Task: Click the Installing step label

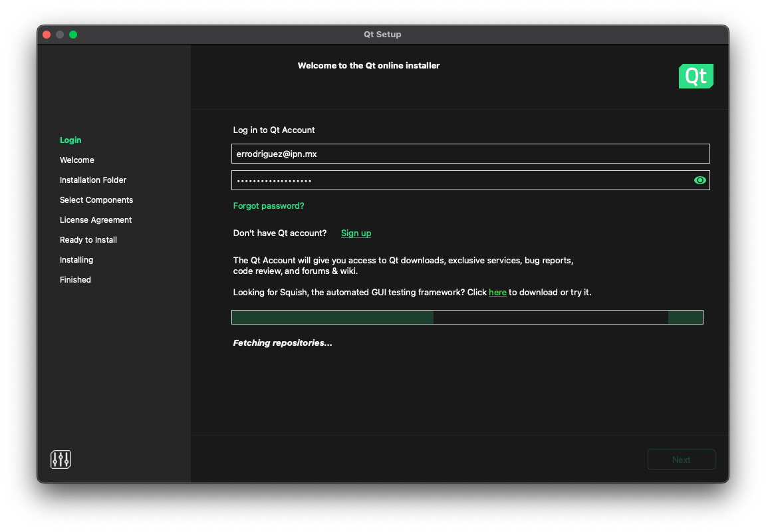Action: tap(76, 260)
